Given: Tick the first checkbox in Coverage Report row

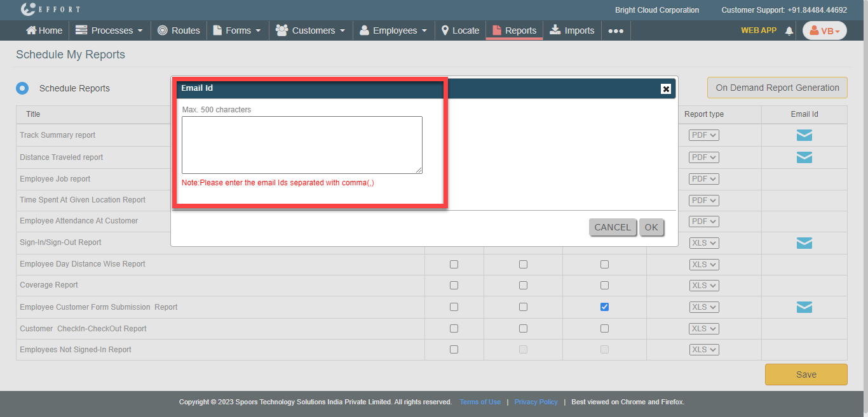Looking at the screenshot, I should point(454,286).
